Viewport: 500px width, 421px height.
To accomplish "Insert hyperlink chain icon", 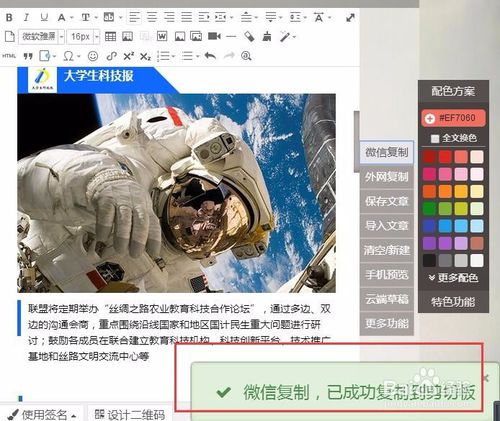I will [111, 56].
